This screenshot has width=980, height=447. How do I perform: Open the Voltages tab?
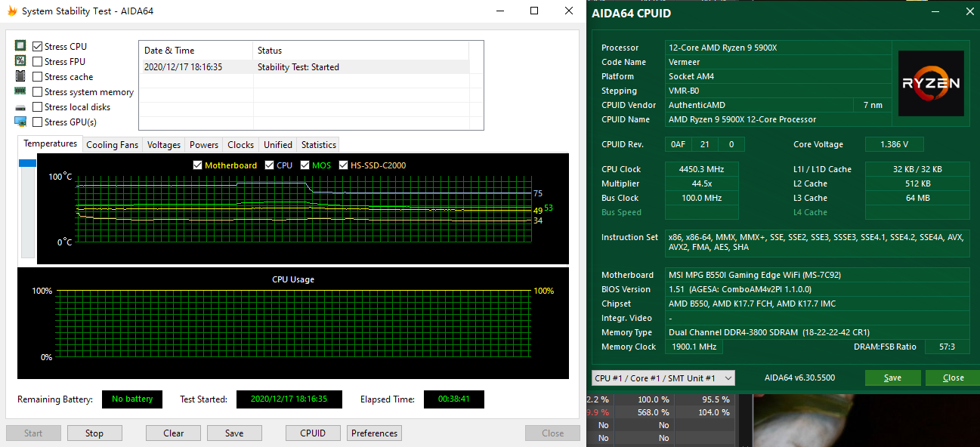tap(164, 144)
